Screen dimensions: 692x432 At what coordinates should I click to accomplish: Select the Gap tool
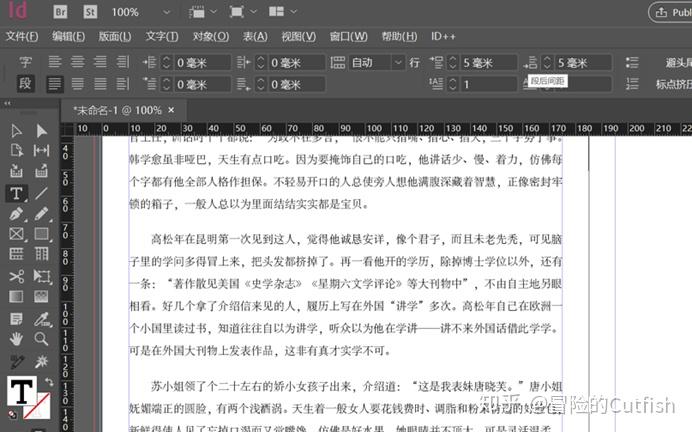pos(41,150)
